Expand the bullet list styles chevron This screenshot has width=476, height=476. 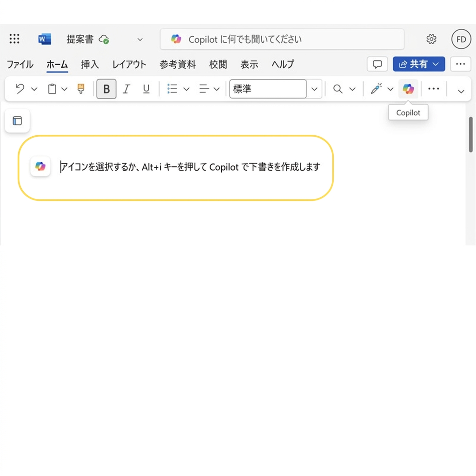(186, 89)
